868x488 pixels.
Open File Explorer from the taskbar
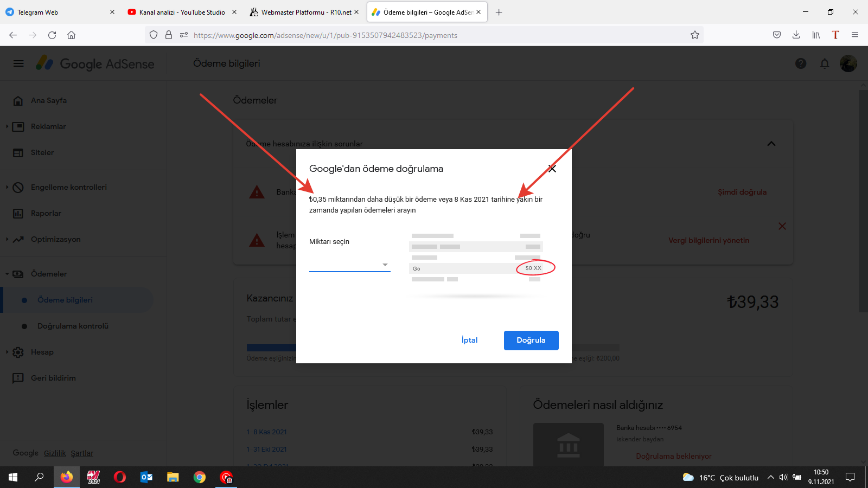173,477
